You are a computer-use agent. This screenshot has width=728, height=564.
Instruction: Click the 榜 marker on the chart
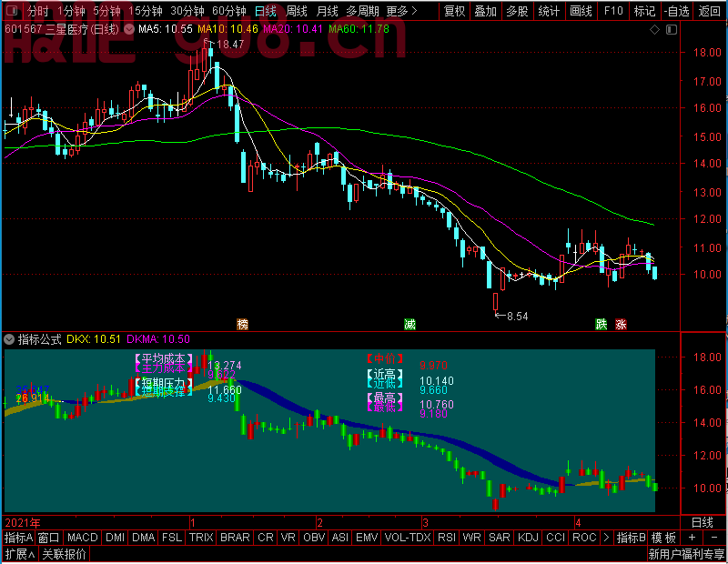242,324
